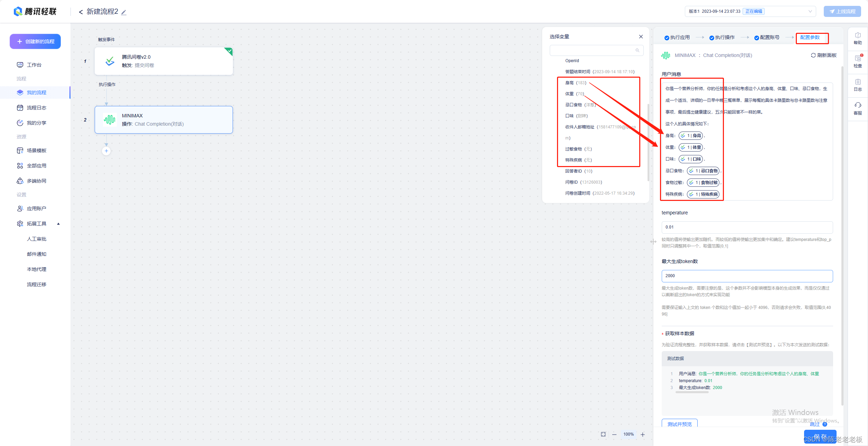Screen dimensions: 868x446
Task: Select the 腾讯问卷v2.0 trigger node
Action: point(164,61)
